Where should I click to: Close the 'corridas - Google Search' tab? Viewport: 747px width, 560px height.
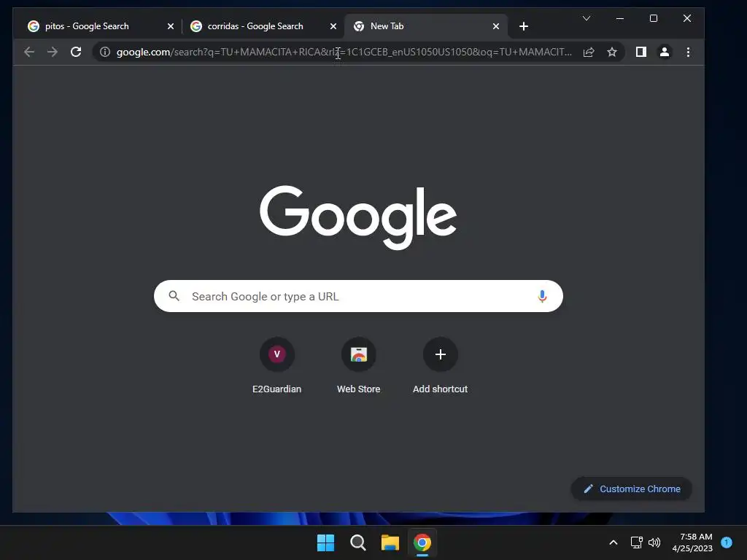pyautogui.click(x=333, y=26)
